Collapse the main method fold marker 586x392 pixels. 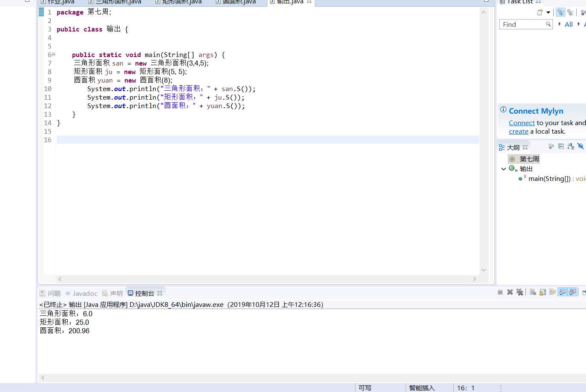tap(53, 54)
